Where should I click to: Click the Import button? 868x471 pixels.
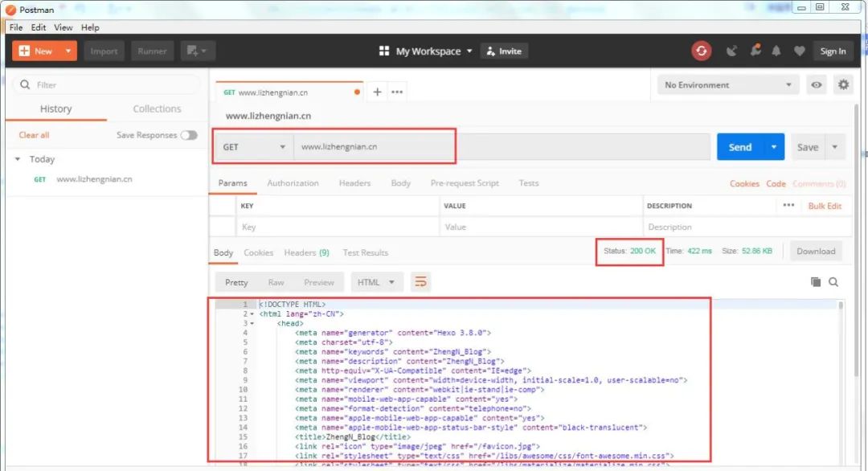104,51
